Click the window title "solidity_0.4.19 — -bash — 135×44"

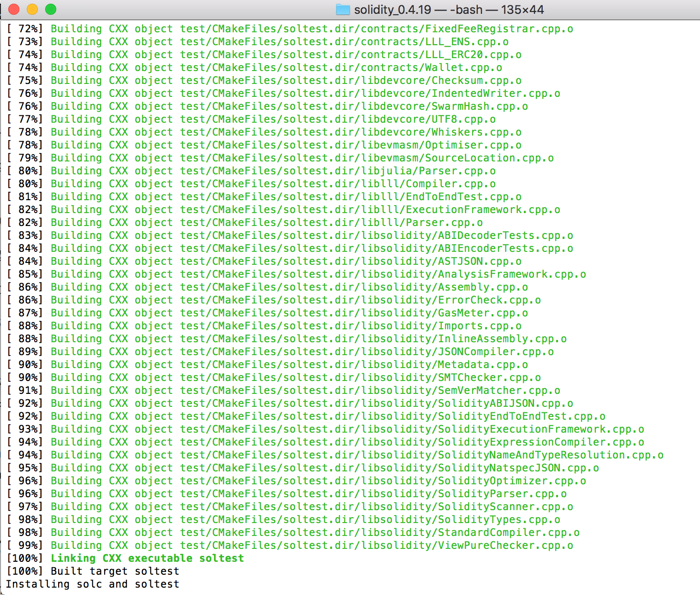click(x=449, y=9)
